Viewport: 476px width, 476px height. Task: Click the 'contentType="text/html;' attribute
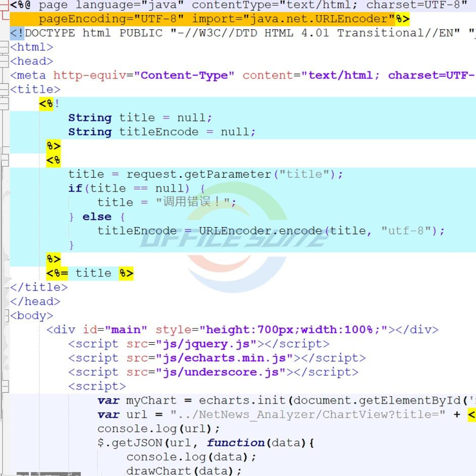click(x=275, y=5)
